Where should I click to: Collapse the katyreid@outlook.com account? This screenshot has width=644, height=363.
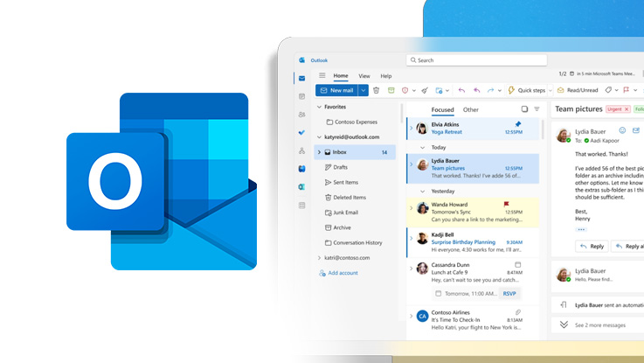319,137
